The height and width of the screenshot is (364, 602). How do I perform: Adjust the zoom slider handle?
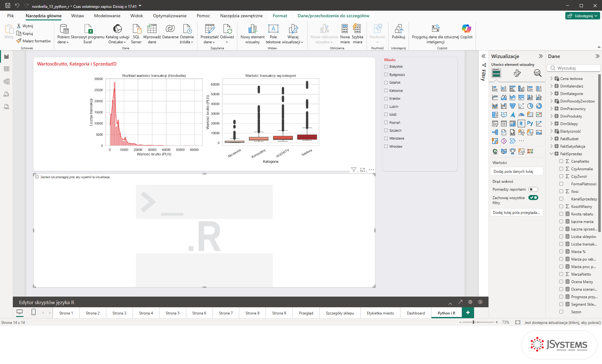click(473, 322)
